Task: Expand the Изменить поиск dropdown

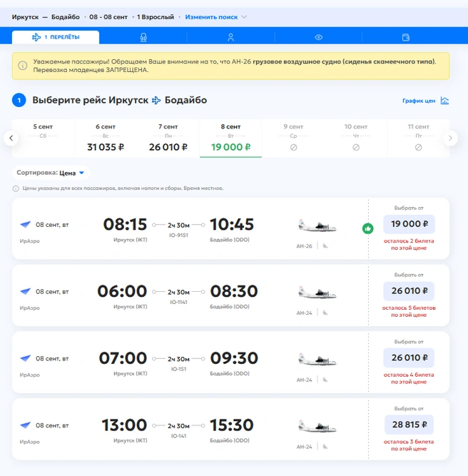Action: coord(215,17)
